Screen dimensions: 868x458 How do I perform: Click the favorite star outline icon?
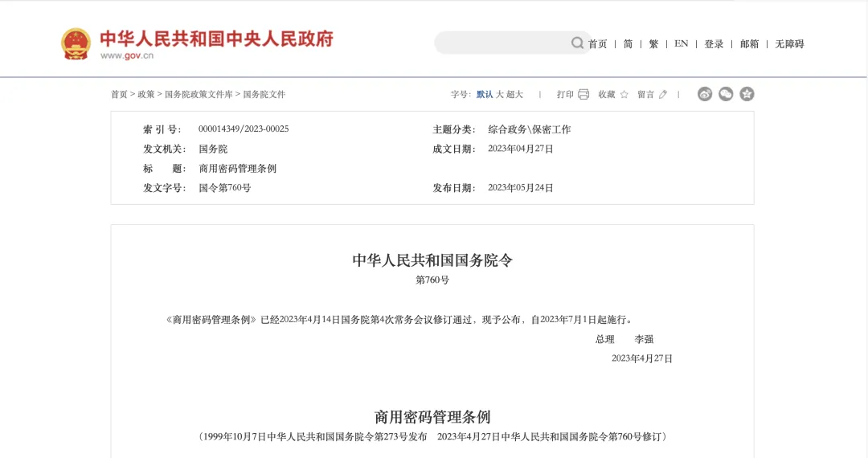click(x=624, y=95)
